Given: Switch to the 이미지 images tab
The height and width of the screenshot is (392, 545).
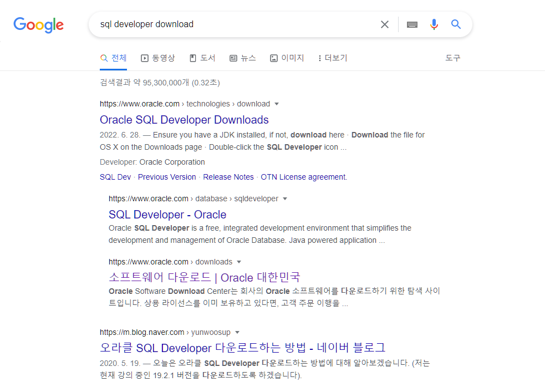Looking at the screenshot, I should point(287,58).
